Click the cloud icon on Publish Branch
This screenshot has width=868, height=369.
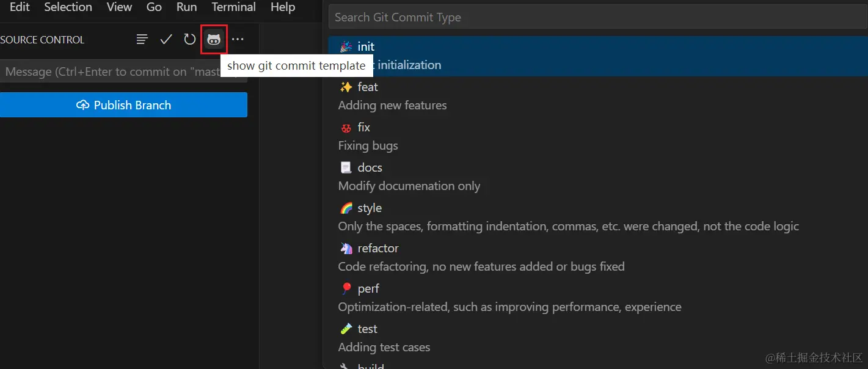pyautogui.click(x=82, y=105)
